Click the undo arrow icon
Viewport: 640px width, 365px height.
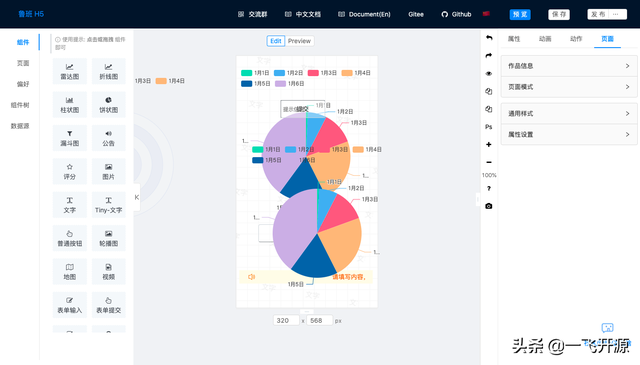pyautogui.click(x=489, y=38)
